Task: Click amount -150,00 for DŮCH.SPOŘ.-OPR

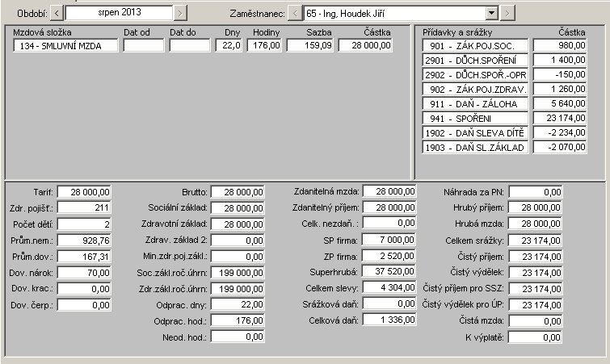Action: [x=560, y=74]
